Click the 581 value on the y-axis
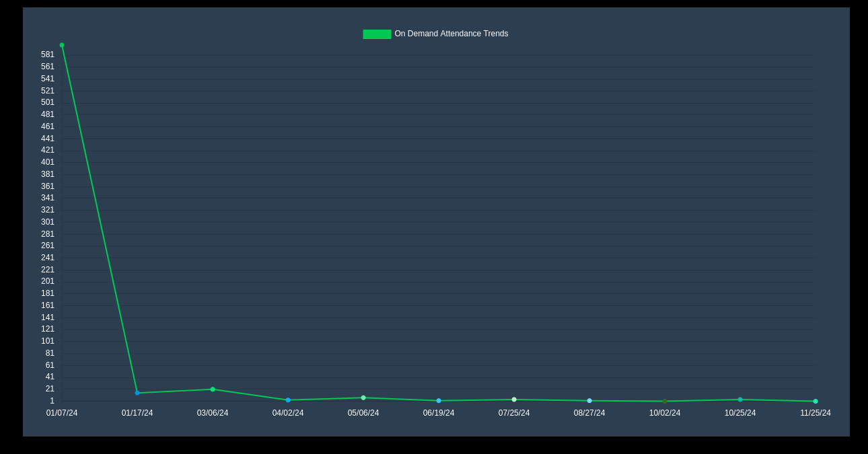This screenshot has width=868, height=454. pyautogui.click(x=47, y=54)
